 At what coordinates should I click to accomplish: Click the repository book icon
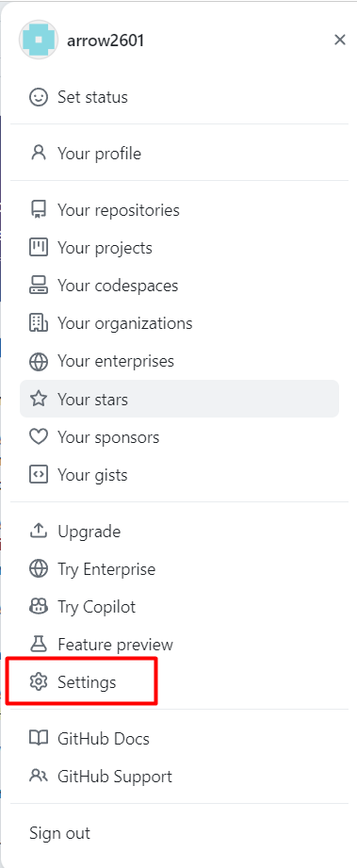click(39, 210)
